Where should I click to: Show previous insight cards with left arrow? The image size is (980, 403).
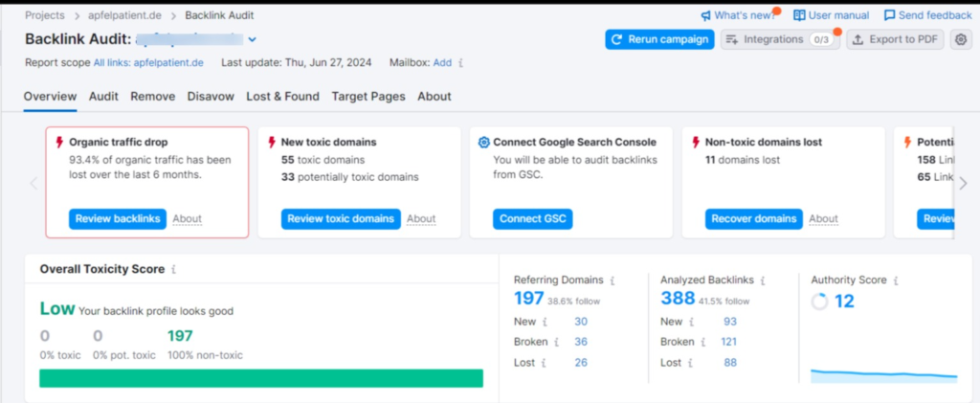point(33,183)
